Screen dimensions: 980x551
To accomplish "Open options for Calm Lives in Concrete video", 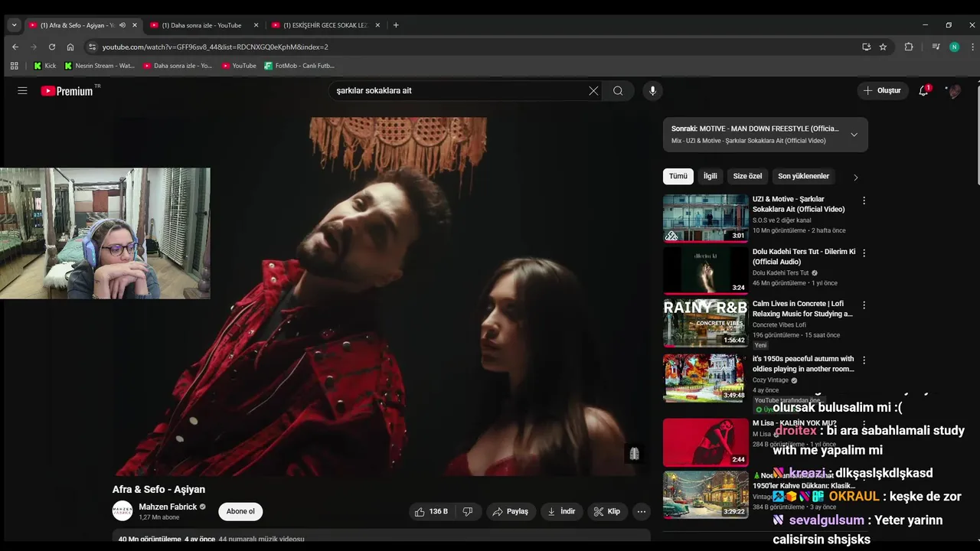I will [864, 305].
